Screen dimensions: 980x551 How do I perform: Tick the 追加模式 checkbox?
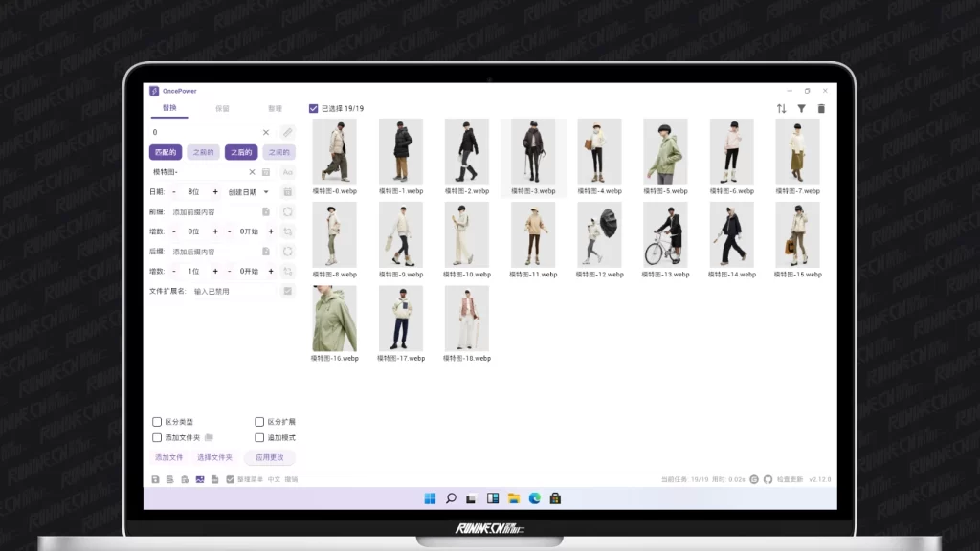(x=259, y=437)
